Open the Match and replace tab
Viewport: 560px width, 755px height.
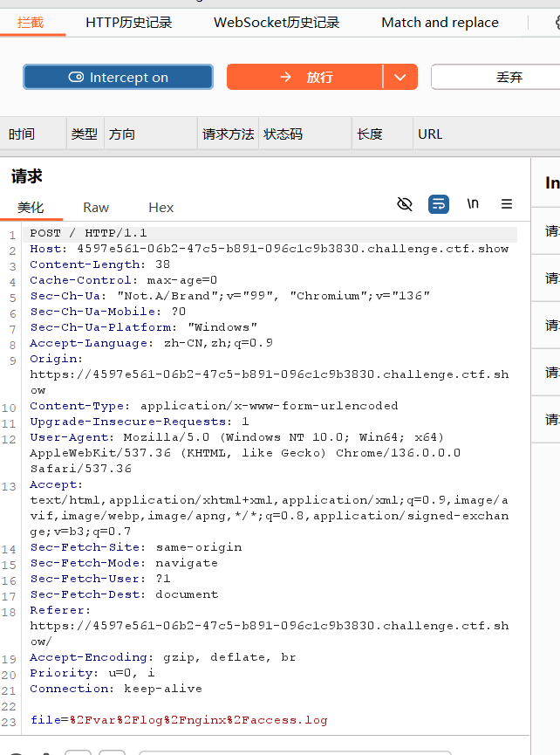point(440,23)
